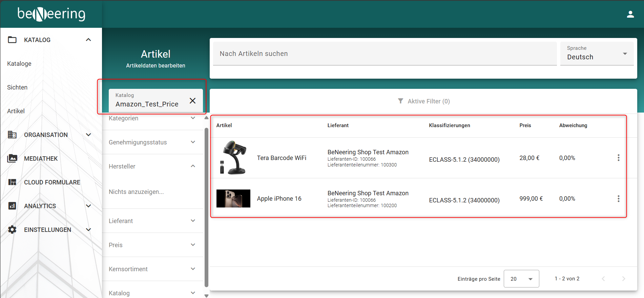
Task: Click the Apple iPhone 16 article name
Action: click(279, 199)
